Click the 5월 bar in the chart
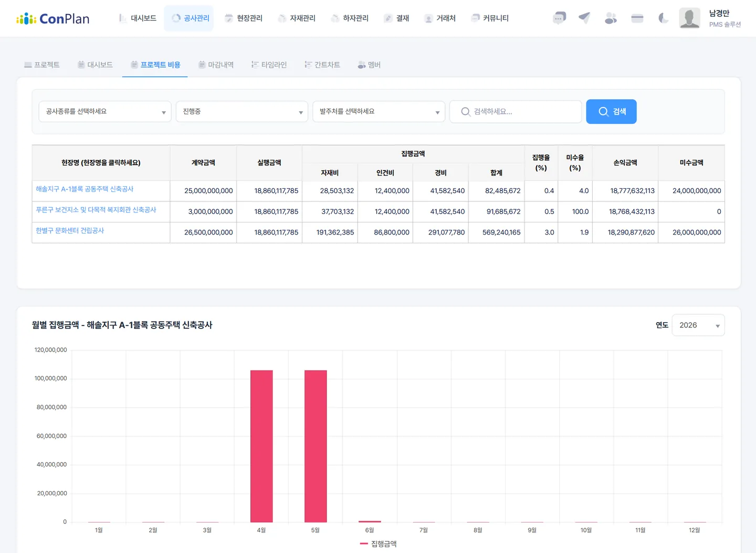 [316, 446]
